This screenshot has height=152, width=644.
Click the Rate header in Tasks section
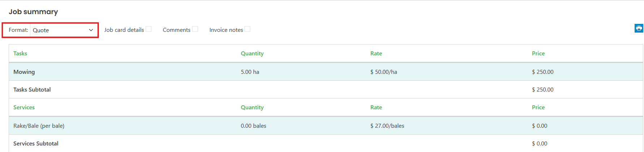coord(376,54)
